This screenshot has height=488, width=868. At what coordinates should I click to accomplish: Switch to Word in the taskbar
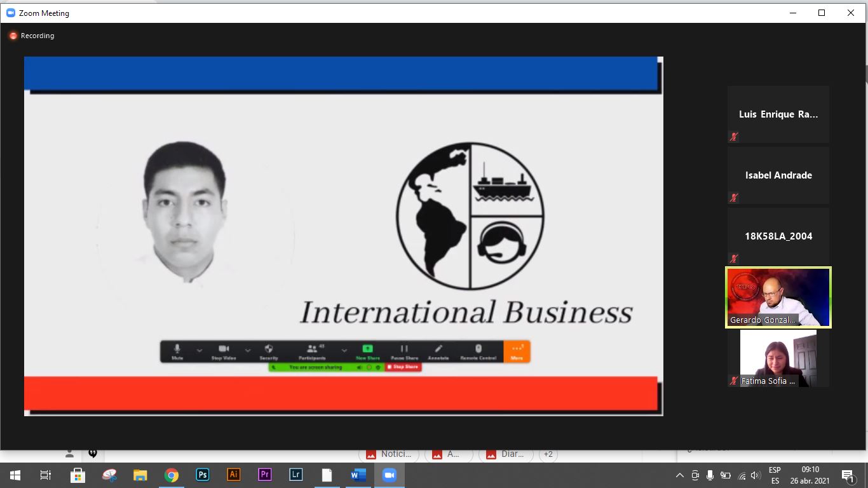(x=358, y=475)
